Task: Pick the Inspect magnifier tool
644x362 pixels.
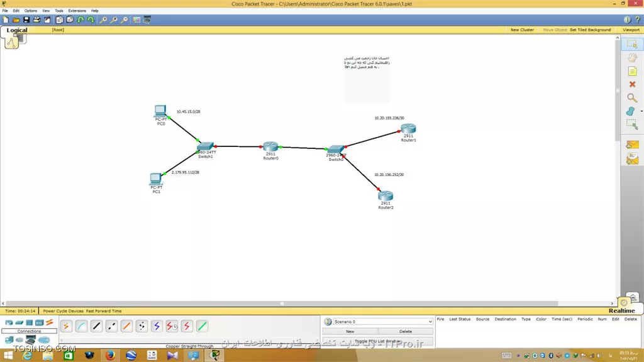Action: click(632, 97)
